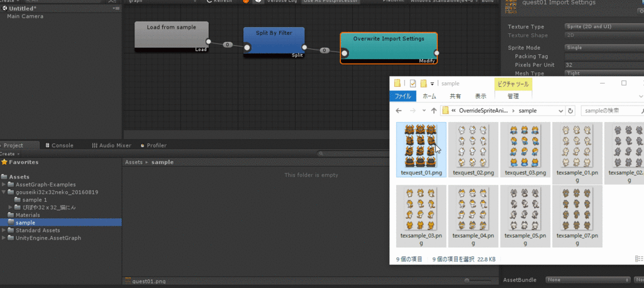Image resolution: width=644 pixels, height=288 pixels.
Task: Open Explorer ホーム ribbon tab
Action: pos(429,96)
